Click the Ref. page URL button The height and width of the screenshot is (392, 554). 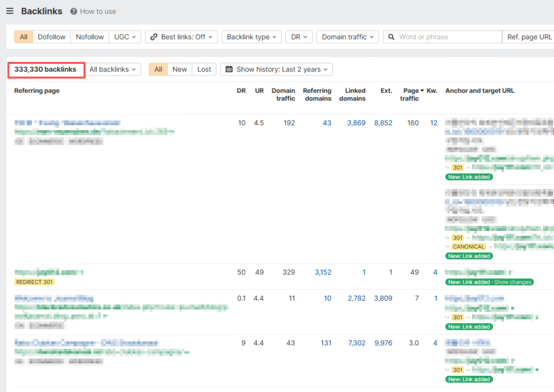pyautogui.click(x=529, y=37)
